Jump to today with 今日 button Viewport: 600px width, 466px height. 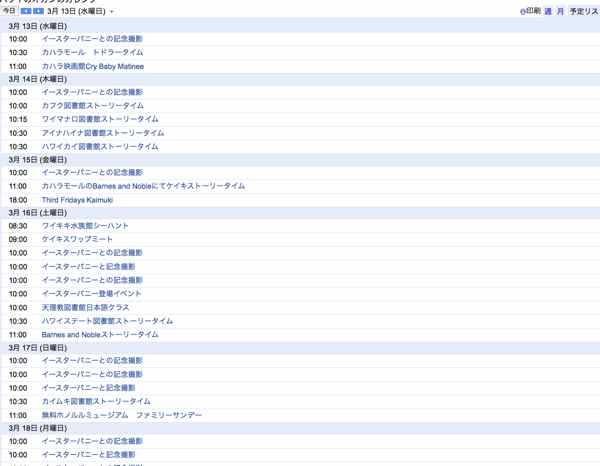[x=9, y=11]
